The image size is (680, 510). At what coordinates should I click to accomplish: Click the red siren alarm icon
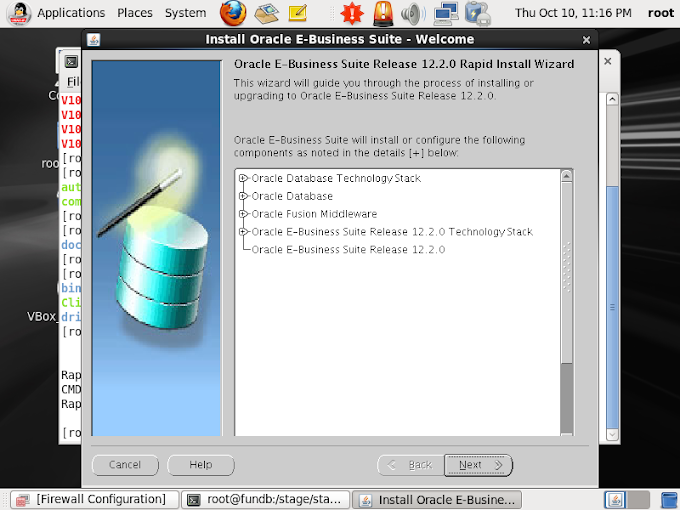click(383, 13)
